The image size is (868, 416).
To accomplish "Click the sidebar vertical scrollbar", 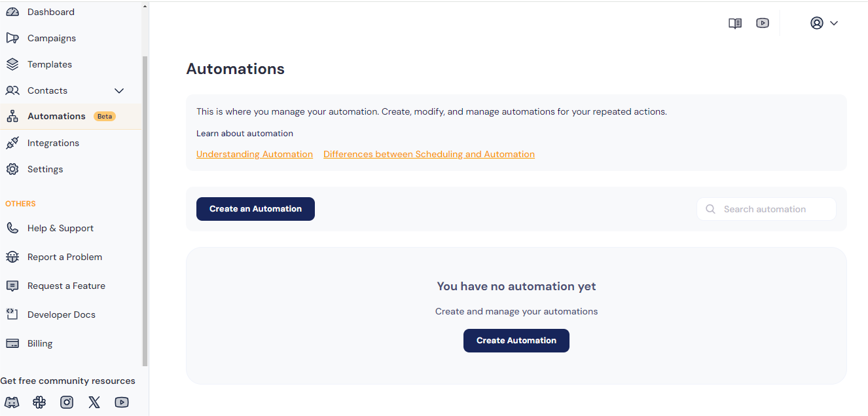I will [145, 210].
